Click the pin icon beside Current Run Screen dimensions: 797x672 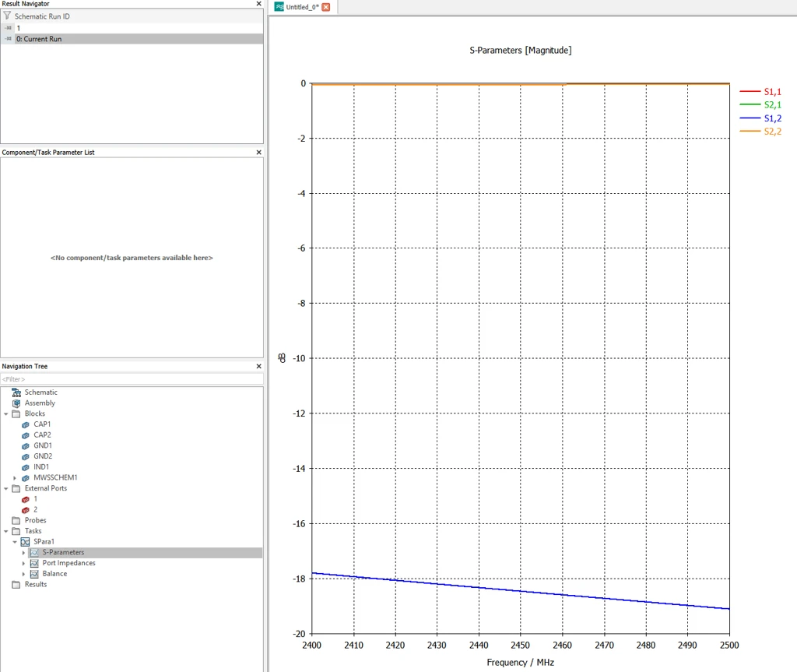click(8, 39)
